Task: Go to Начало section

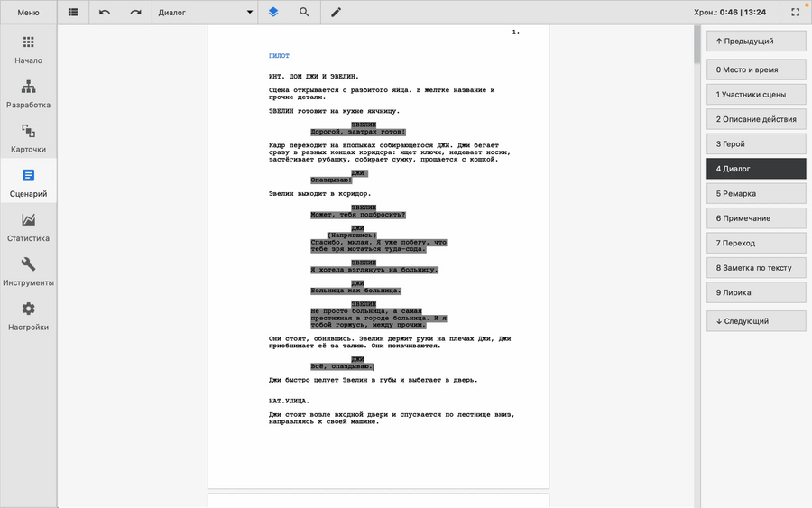Action: tap(29, 51)
